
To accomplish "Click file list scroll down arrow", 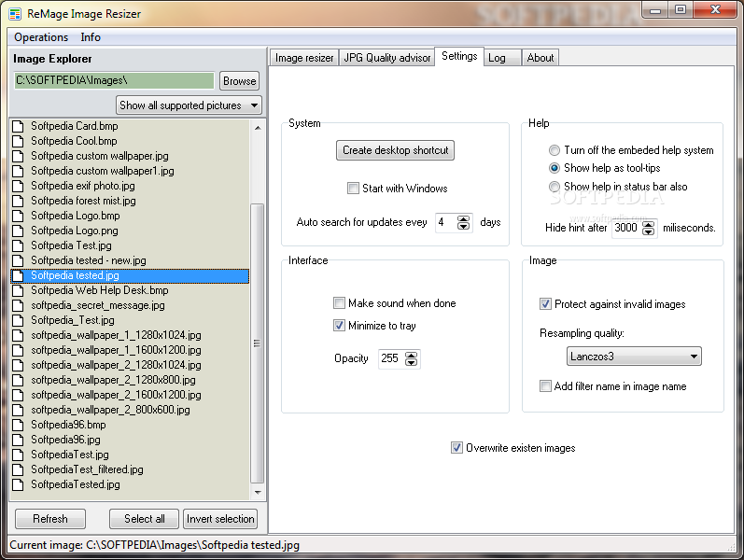I will (x=258, y=493).
